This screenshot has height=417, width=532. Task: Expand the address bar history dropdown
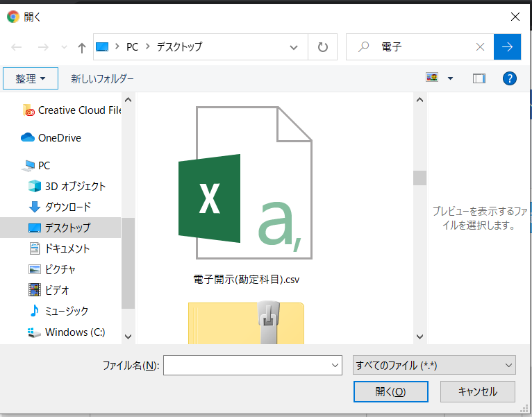[x=294, y=47]
